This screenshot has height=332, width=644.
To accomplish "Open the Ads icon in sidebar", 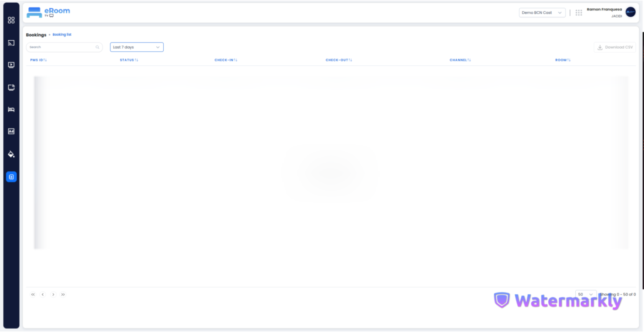I will (11, 131).
